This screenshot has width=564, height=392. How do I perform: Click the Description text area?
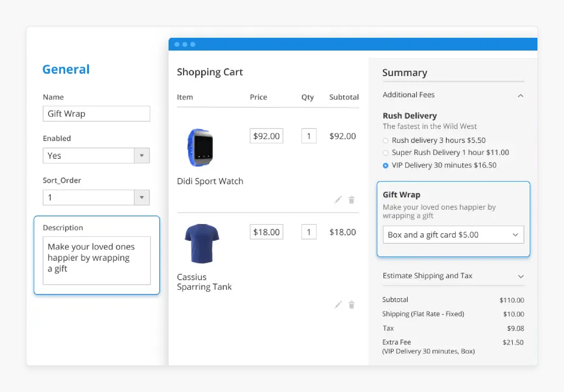pos(97,261)
